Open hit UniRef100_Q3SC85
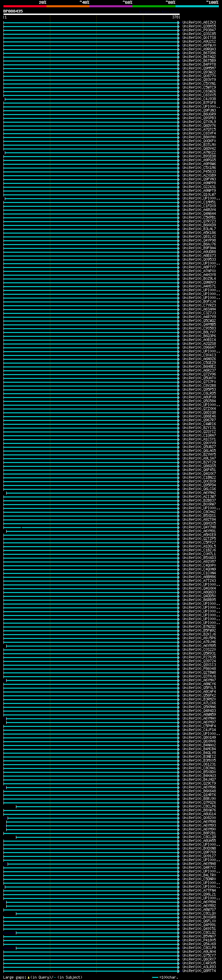 (199, 34)
